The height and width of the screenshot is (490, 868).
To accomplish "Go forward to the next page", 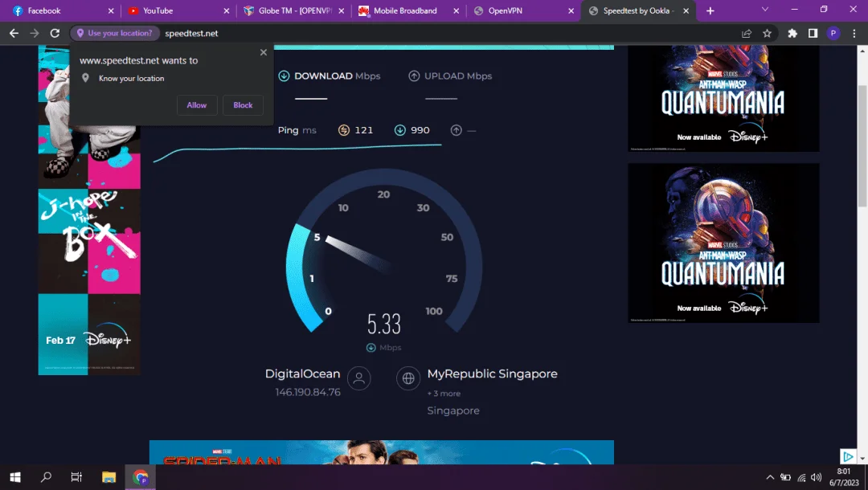I will [x=35, y=33].
